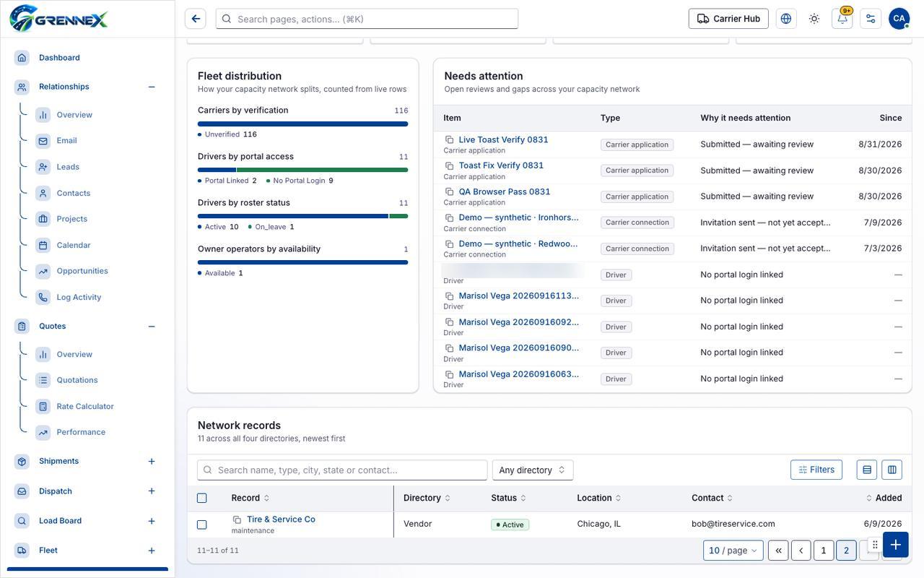Click the Drivers by roster status bar
Viewport: 924px width, 578px height.
(302, 216)
